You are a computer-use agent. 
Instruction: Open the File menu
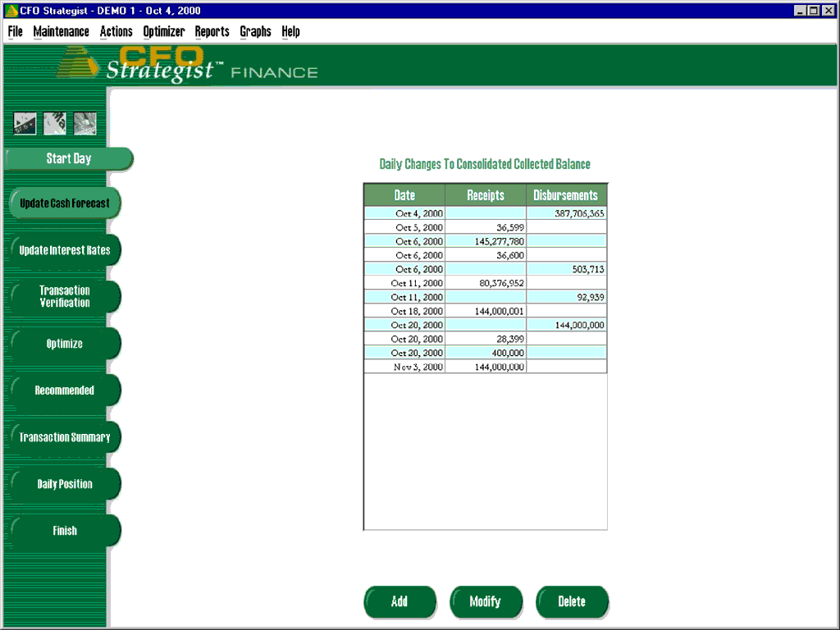[x=16, y=31]
